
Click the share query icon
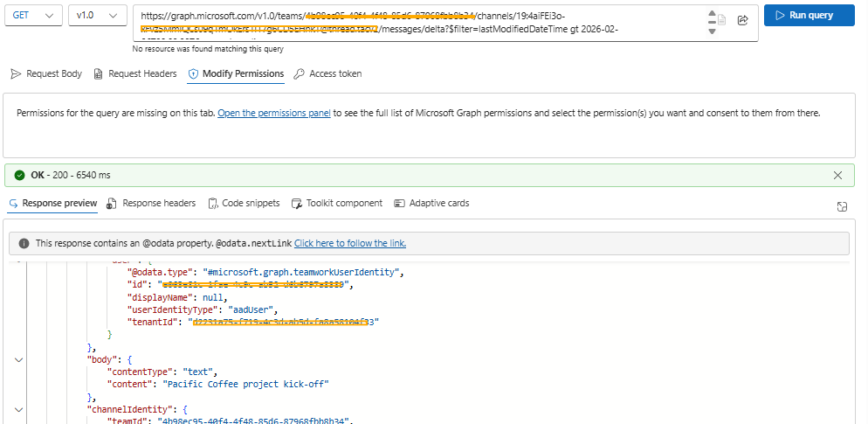click(x=743, y=20)
